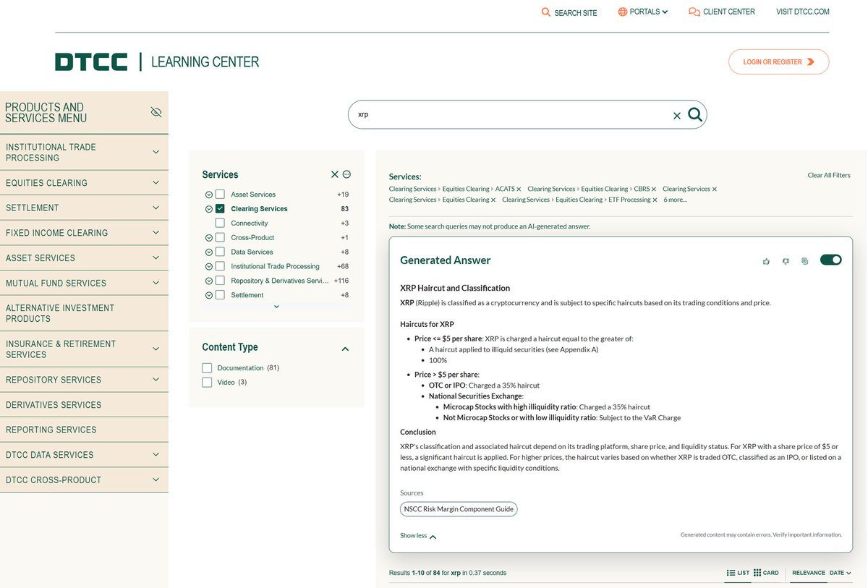This screenshot has width=868, height=588.
Task: Open the Portals dropdown
Action: point(643,12)
